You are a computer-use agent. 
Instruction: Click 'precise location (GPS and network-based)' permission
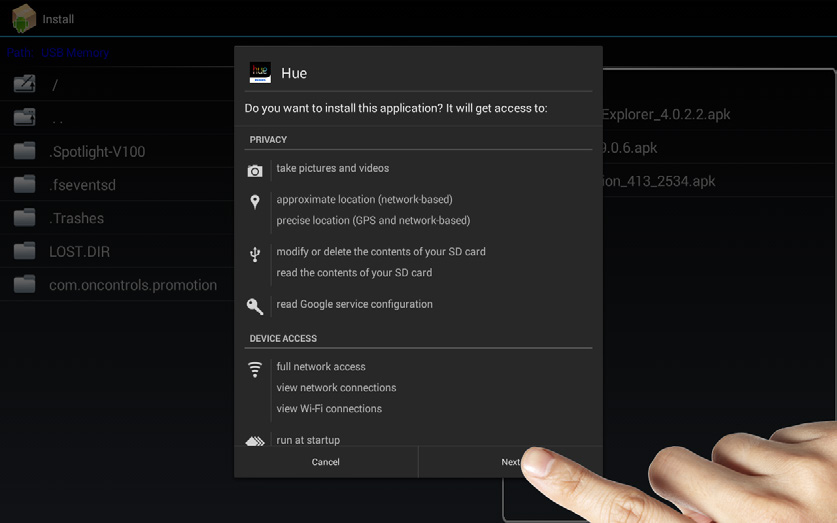[x=373, y=220]
